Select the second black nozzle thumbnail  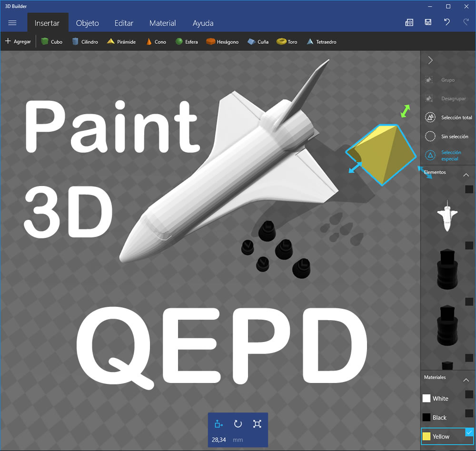point(447,326)
